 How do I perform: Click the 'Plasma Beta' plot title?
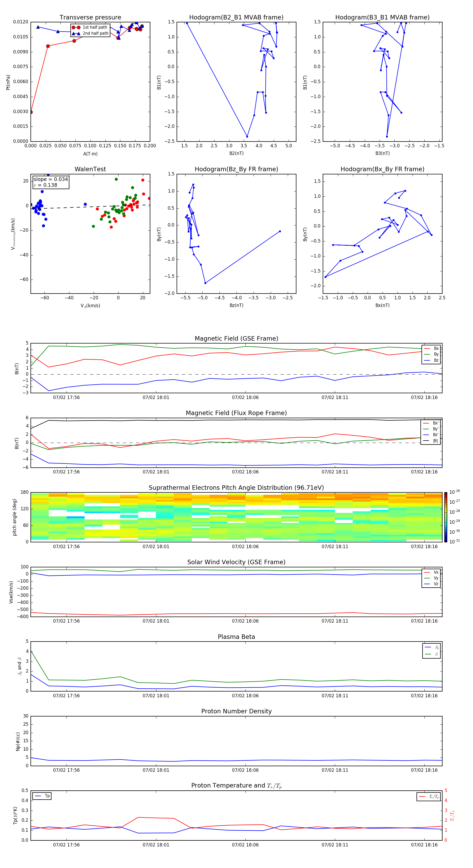[x=236, y=637]
